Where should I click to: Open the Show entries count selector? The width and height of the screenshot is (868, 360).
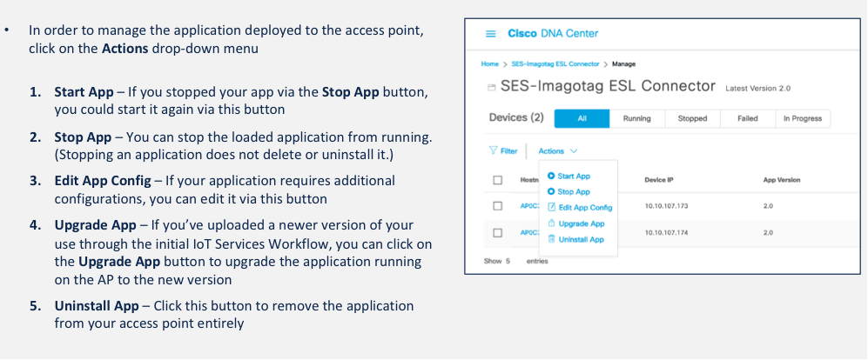pos(507,261)
